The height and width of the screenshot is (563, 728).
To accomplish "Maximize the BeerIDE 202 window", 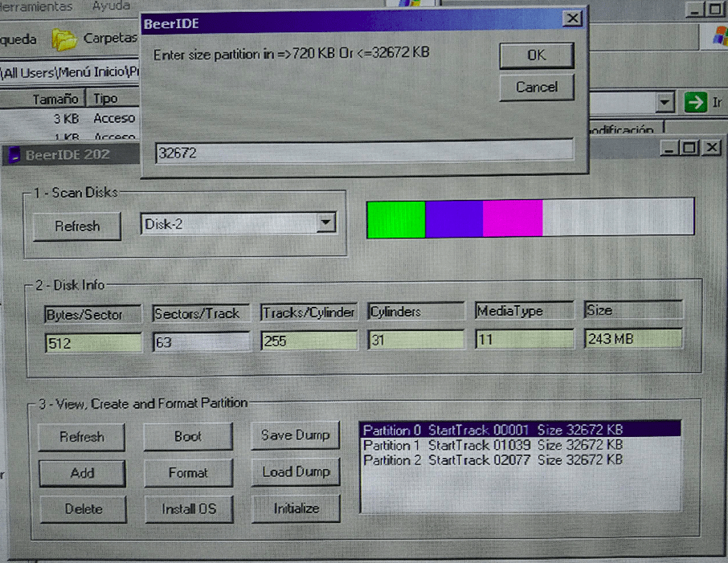I will (x=691, y=148).
